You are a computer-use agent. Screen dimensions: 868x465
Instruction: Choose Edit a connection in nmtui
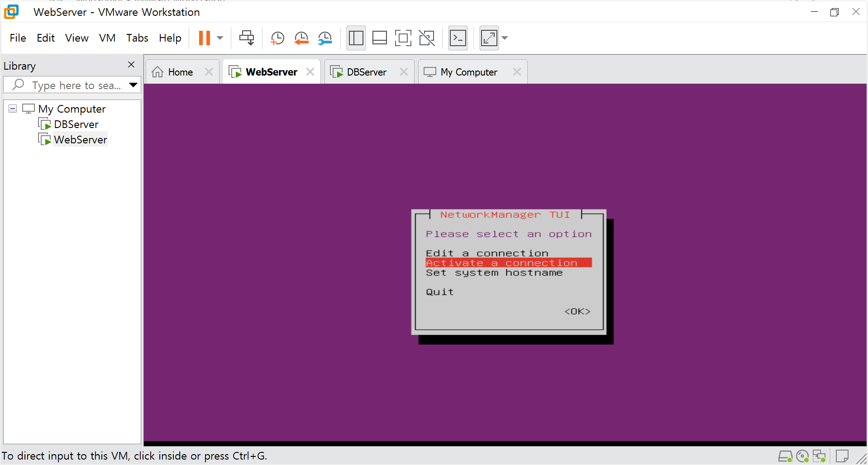tap(487, 253)
